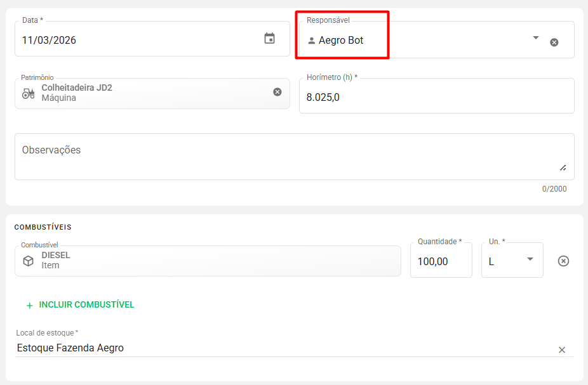This screenshot has width=588, height=385.
Task: Open the Estoque Fazenda Aegro stock selector
Action: [x=279, y=348]
